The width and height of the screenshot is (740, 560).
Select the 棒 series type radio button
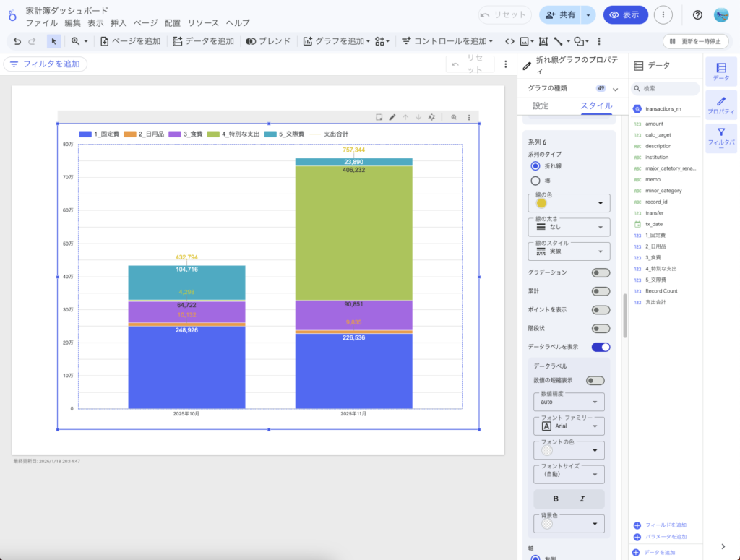pos(535,181)
